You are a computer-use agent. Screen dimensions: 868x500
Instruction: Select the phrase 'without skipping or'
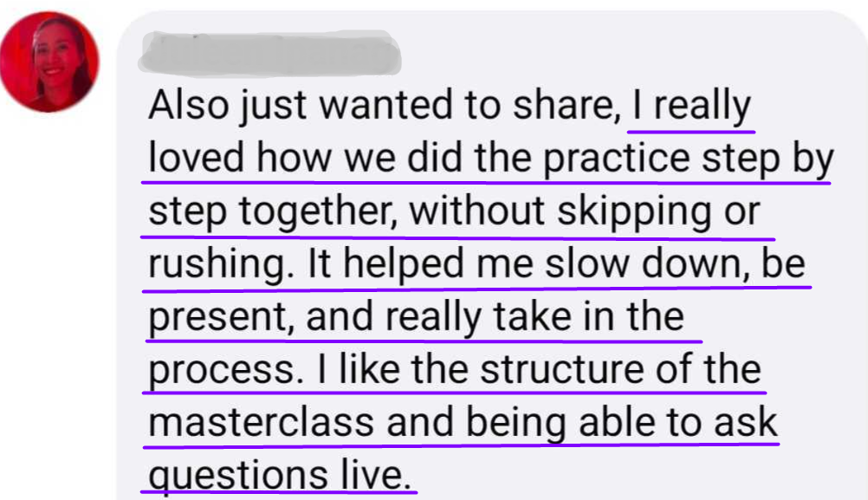tap(585, 212)
